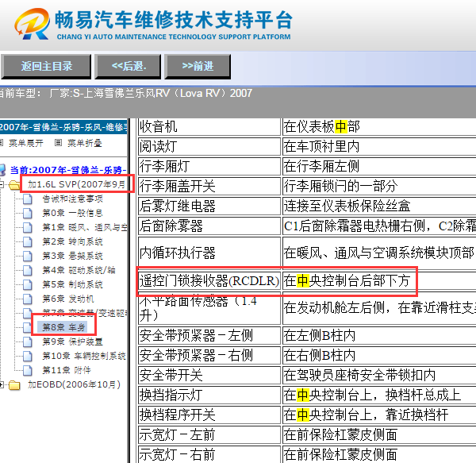The image size is (476, 463).
Task: Go back with <<后退 button
Action: coord(128,67)
